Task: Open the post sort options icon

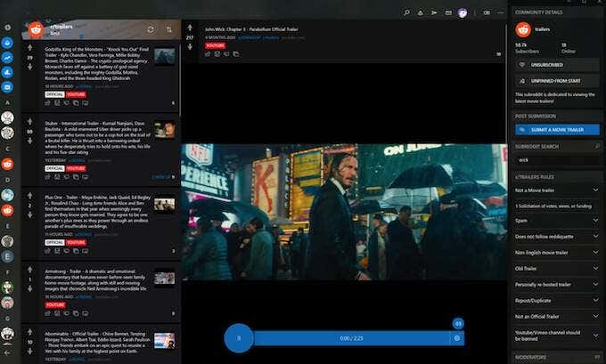Action: pos(169,29)
